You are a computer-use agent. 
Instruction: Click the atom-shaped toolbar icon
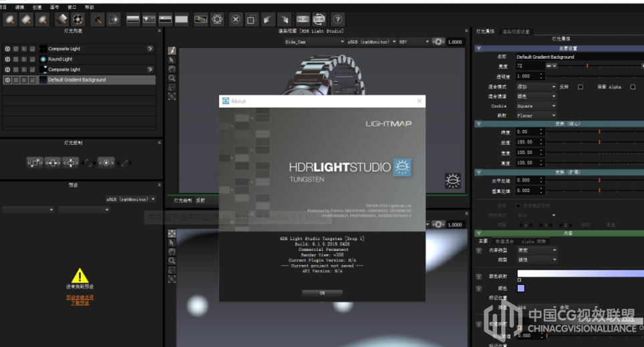coord(217,19)
